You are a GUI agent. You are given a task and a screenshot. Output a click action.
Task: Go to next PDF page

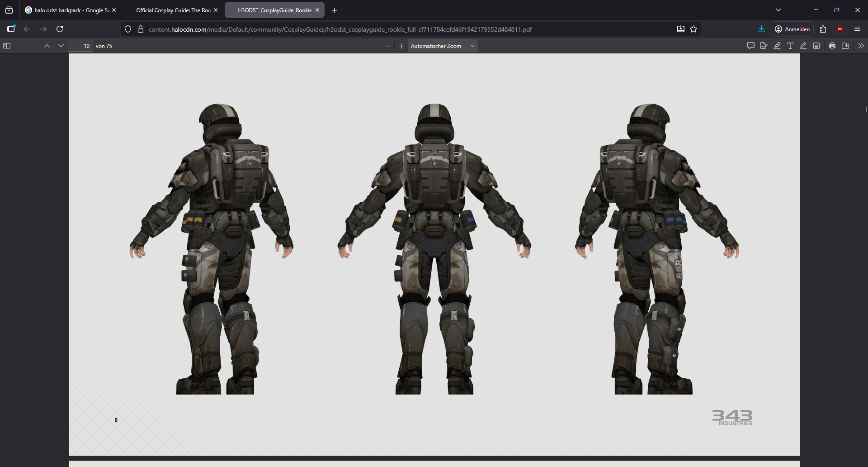point(61,46)
